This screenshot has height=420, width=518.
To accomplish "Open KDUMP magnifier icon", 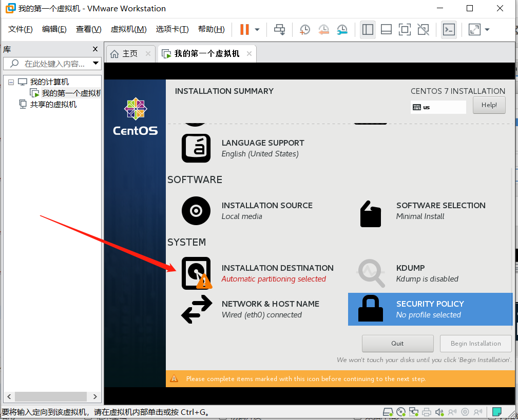I will click(371, 273).
